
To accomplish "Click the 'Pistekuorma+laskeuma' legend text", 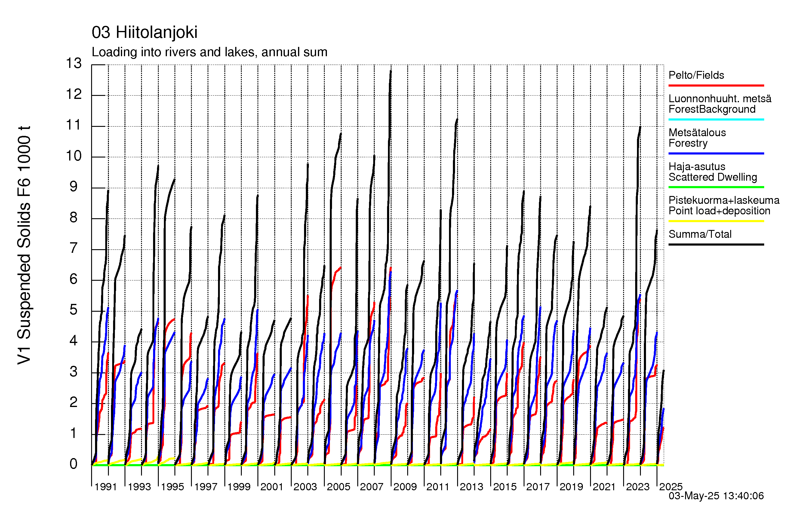I will 724,200.
